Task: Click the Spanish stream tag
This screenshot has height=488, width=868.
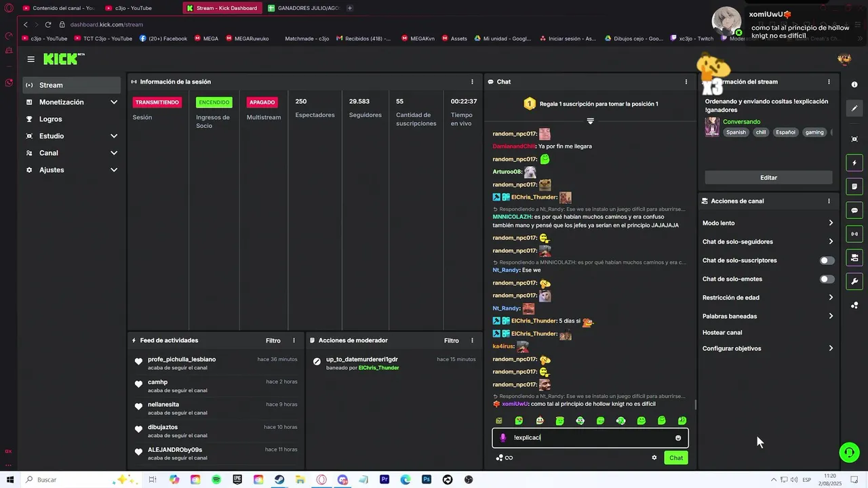Action: [736, 133]
